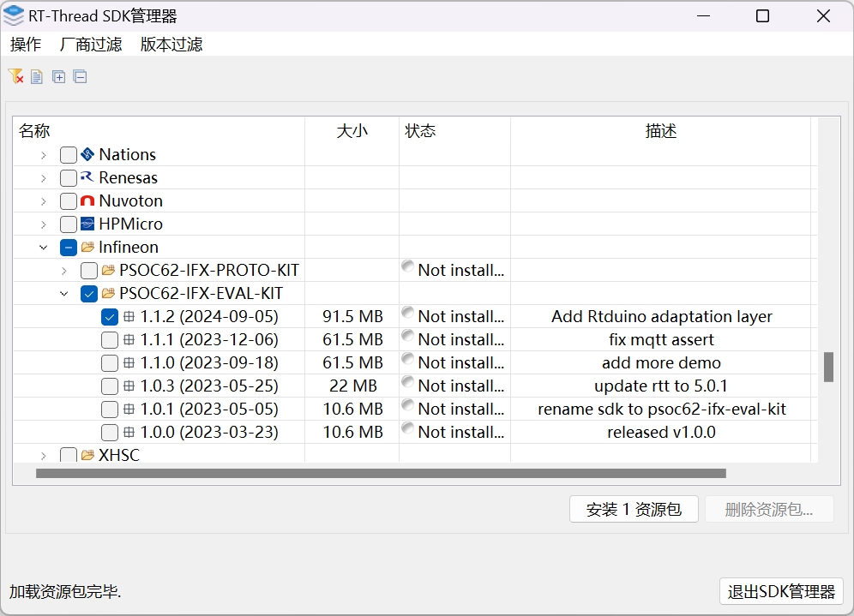Click the 大小 column header

coord(352,130)
